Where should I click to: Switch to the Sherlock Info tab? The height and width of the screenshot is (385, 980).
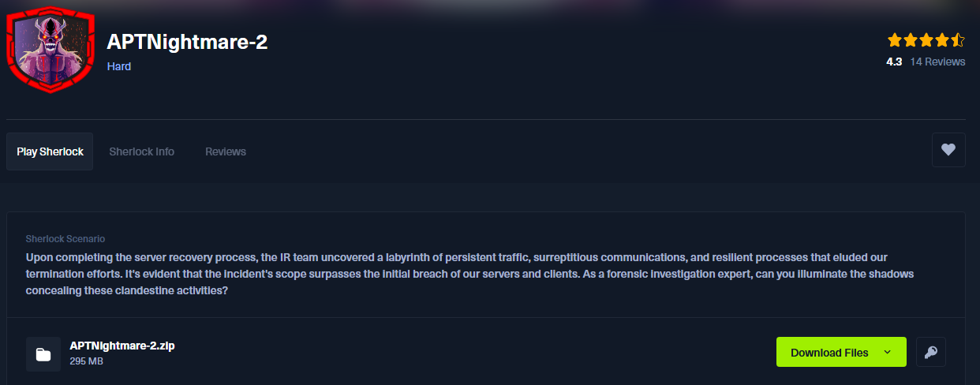click(x=141, y=151)
